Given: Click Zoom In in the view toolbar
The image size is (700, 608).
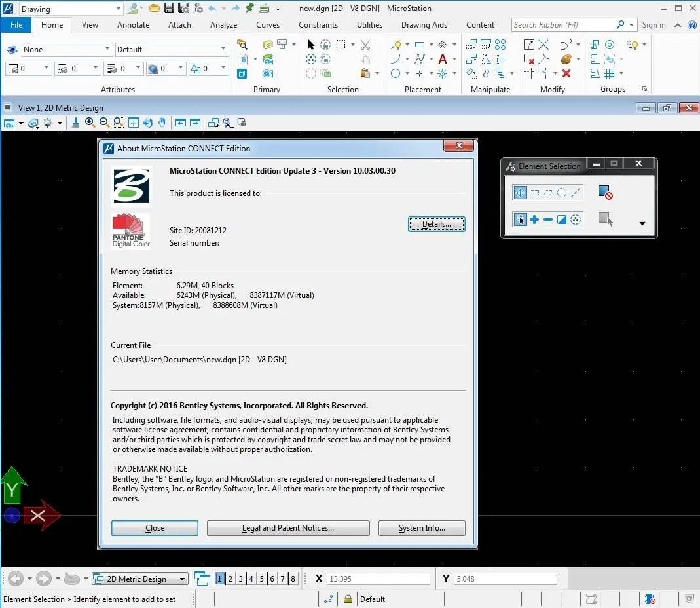Looking at the screenshot, I should point(90,123).
